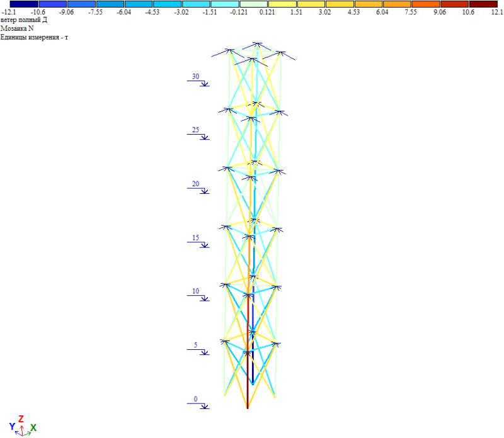The height and width of the screenshot is (438, 504).
Task: Click the yellow swatch between 0.121 and 1.51
Action: click(x=282, y=4)
